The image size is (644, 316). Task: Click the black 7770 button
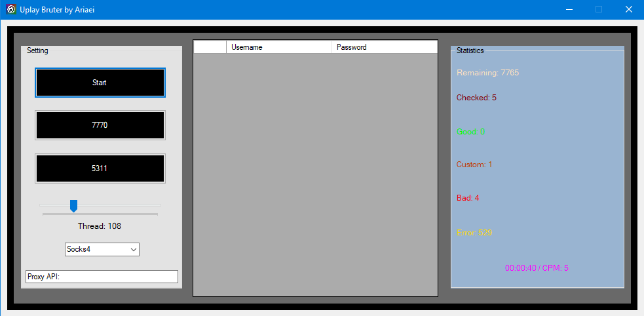click(100, 125)
